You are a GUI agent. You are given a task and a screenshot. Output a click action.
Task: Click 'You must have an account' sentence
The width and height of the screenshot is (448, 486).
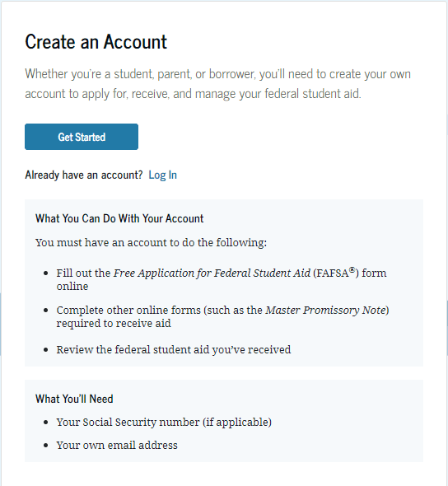click(x=151, y=242)
